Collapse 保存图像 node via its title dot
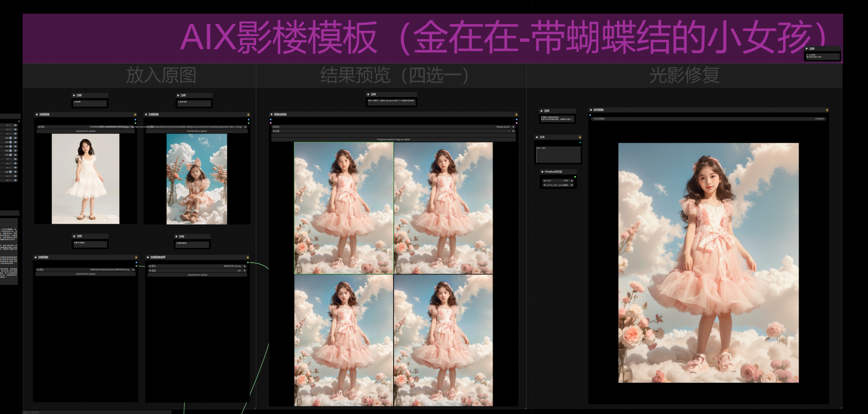 (x=591, y=110)
